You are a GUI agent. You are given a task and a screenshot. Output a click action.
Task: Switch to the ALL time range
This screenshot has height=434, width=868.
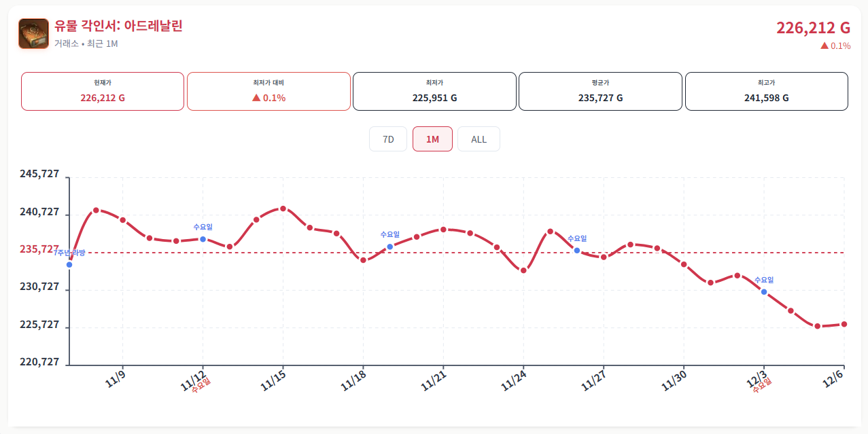(479, 139)
